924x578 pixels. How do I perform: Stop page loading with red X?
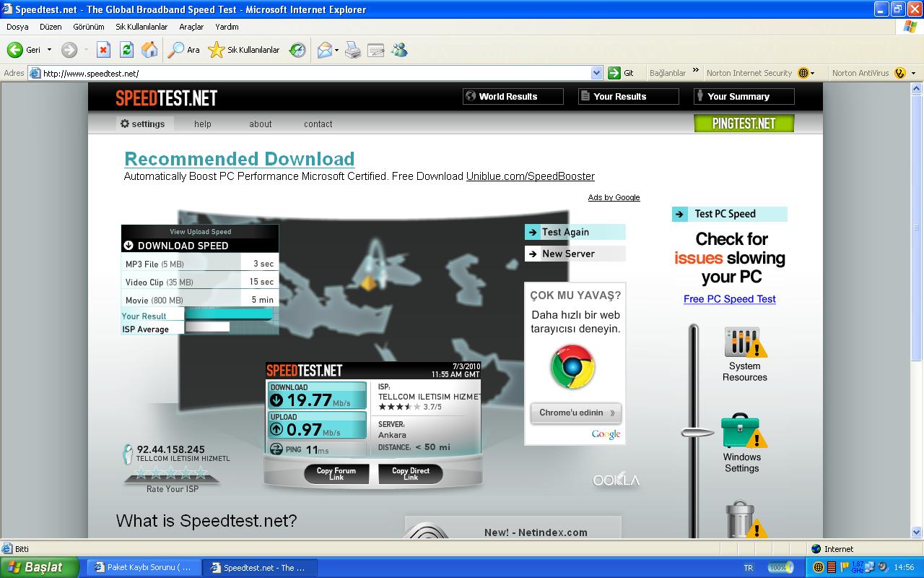[103, 50]
